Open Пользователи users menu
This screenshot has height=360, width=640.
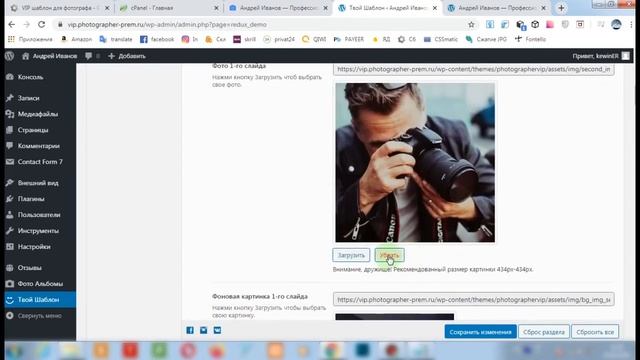pyautogui.click(x=40, y=215)
